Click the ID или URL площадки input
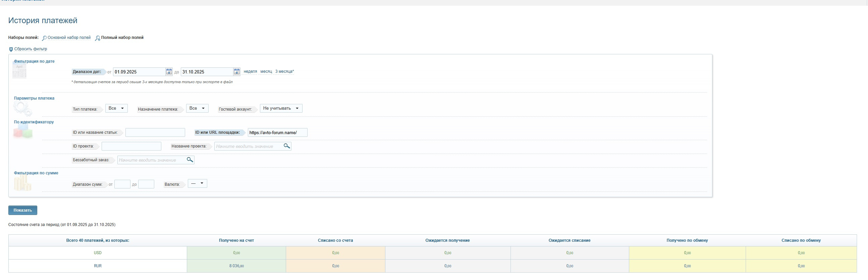 (x=278, y=132)
